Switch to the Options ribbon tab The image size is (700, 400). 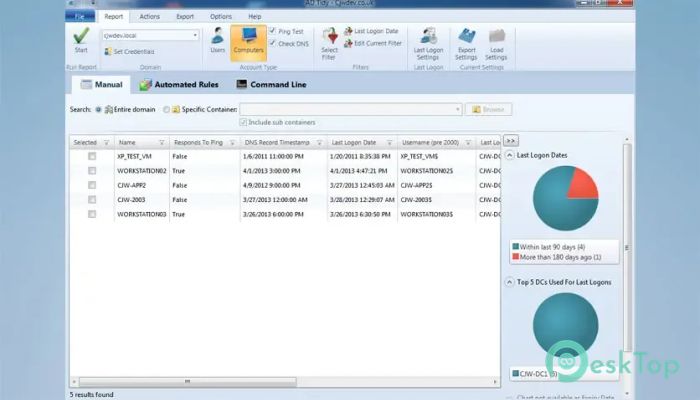tap(221, 17)
